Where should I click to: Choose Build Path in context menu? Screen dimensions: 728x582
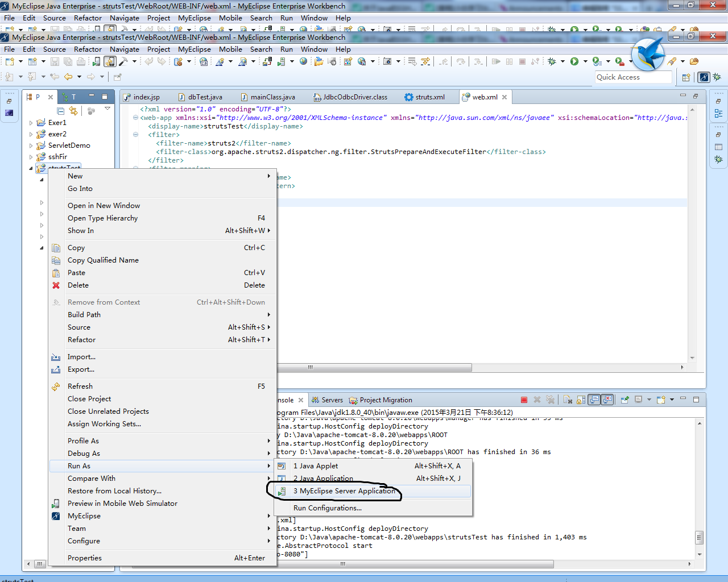pyautogui.click(x=163, y=314)
